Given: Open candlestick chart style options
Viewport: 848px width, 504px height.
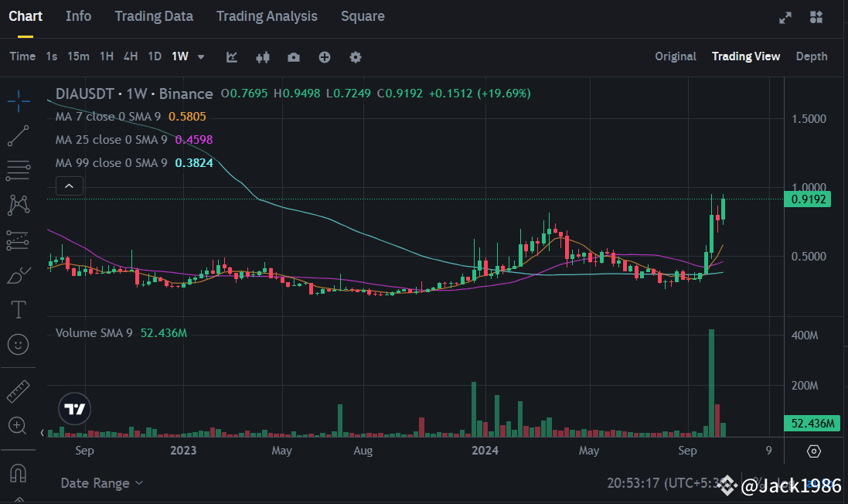Looking at the screenshot, I should (x=262, y=56).
